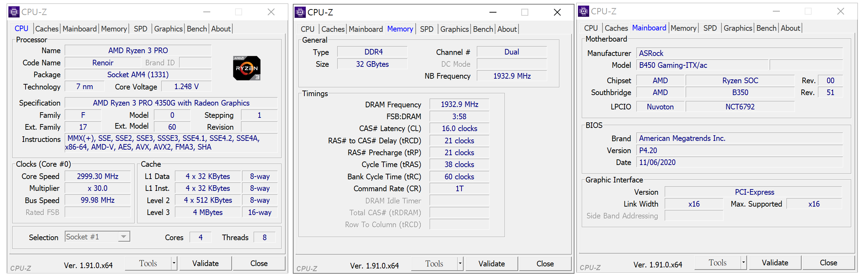Click Close button in middle Memory window
The image size is (868, 280).
coord(545,264)
